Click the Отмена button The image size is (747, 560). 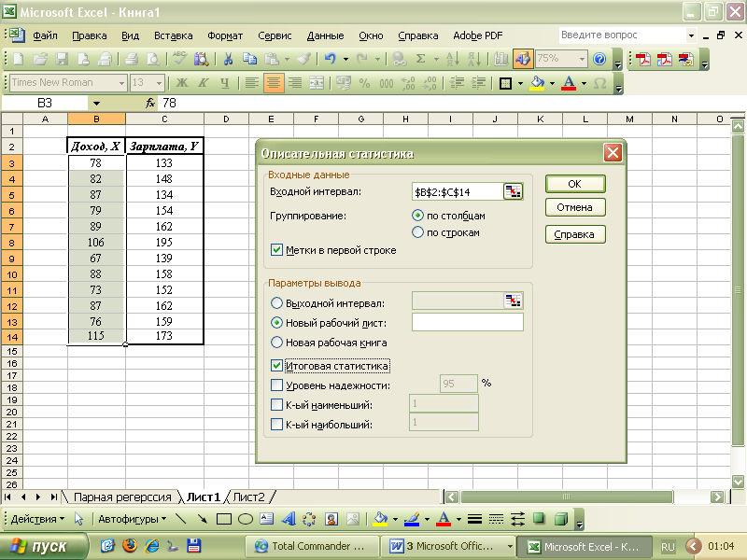point(575,207)
